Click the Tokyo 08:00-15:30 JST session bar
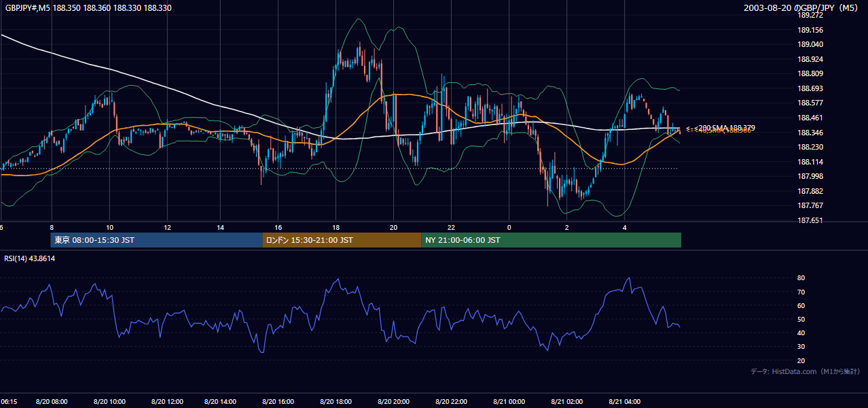 pos(156,240)
